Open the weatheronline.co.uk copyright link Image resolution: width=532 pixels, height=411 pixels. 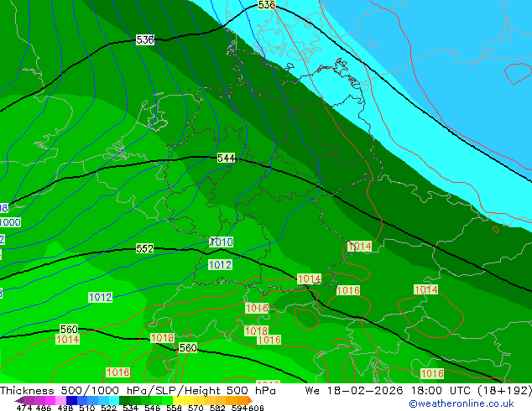tap(462, 403)
